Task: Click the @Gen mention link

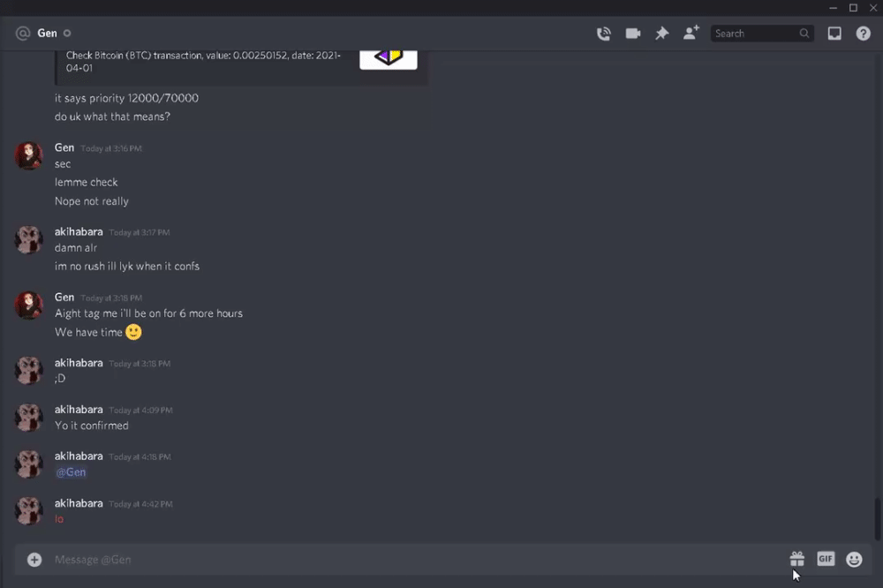Action: point(71,472)
